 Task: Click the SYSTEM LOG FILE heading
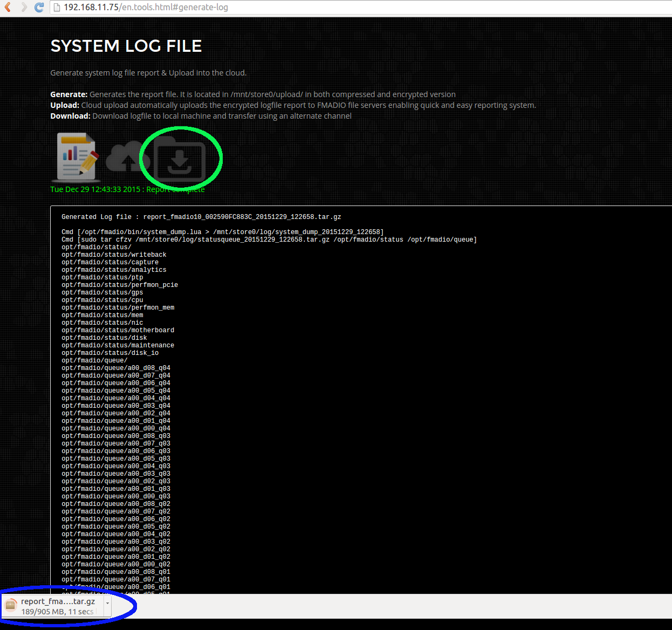tap(126, 46)
